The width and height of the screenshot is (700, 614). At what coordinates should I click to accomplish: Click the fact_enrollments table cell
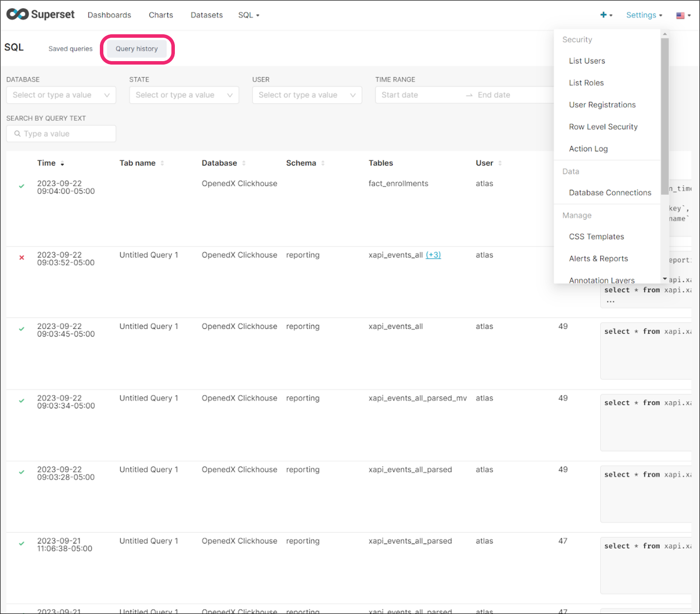pos(398,183)
